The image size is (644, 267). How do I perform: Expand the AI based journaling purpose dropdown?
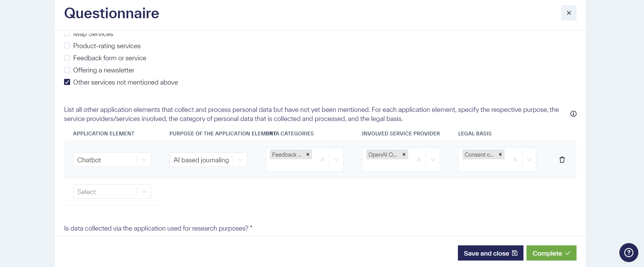(x=240, y=160)
